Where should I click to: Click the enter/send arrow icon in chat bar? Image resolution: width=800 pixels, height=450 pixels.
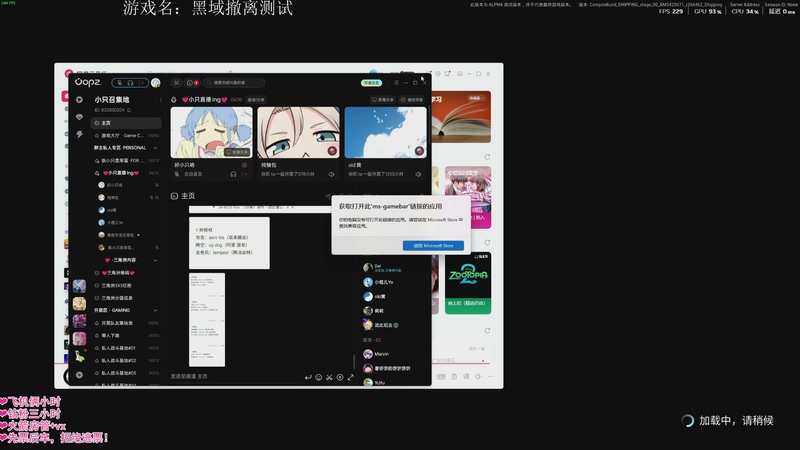(x=308, y=378)
